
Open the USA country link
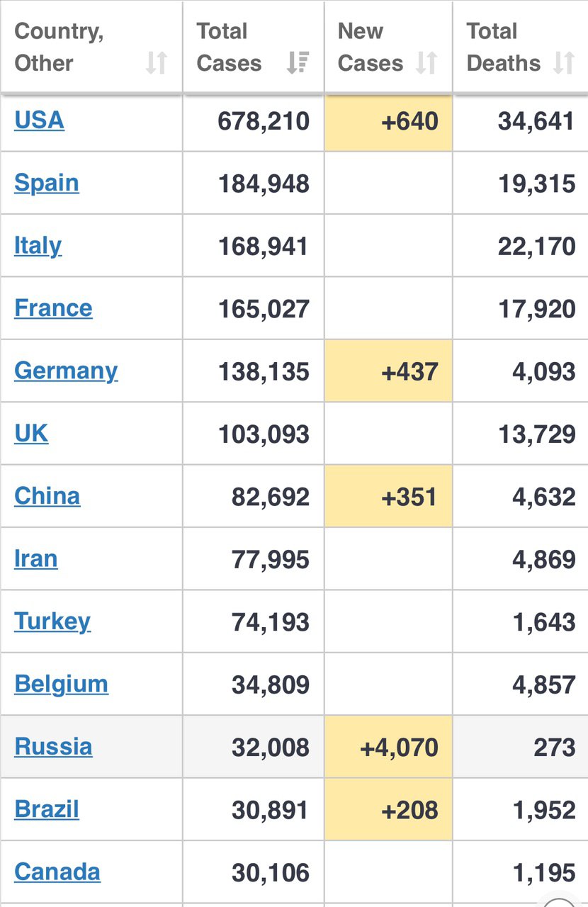point(39,120)
